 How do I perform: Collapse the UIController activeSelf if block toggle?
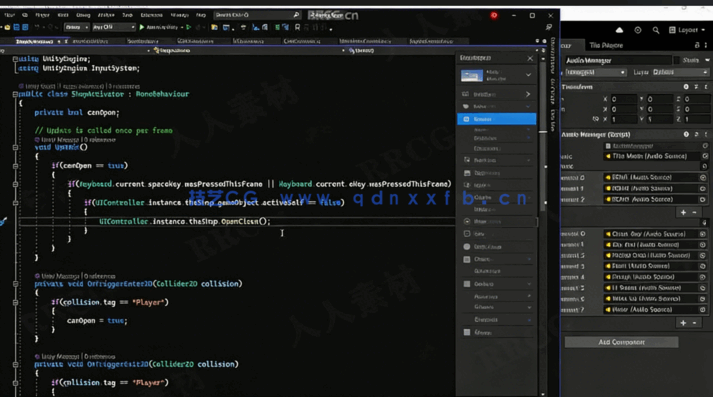pos(15,203)
